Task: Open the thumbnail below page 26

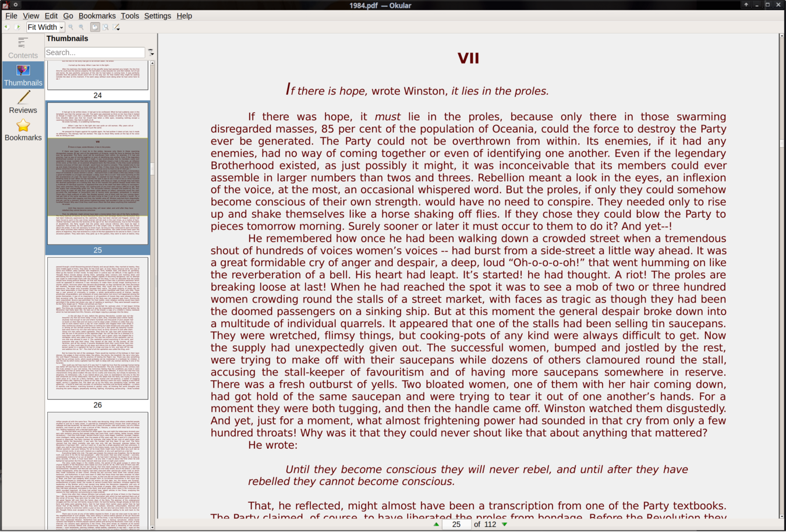Action: (97, 471)
